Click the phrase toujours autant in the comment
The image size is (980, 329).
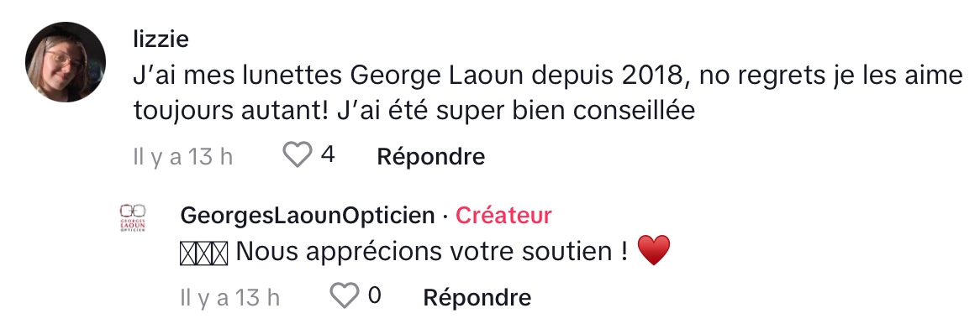point(222,112)
